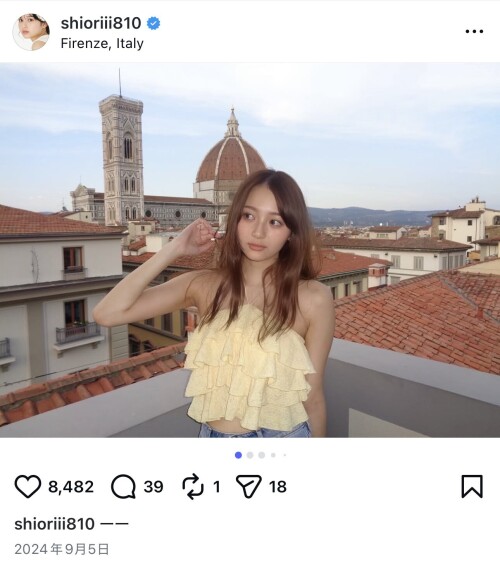Click the post date 2024年9月5日
The height and width of the screenshot is (564, 500).
click(62, 549)
